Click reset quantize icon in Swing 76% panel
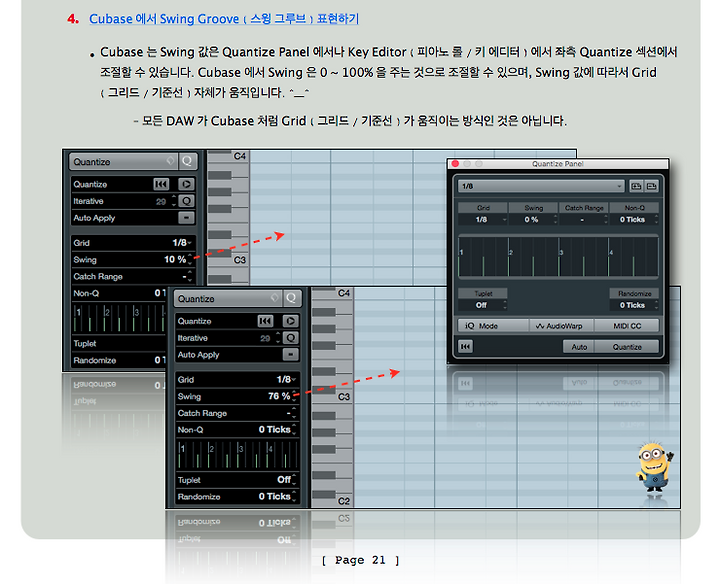Viewport: 720px width, 584px height. [x=265, y=321]
